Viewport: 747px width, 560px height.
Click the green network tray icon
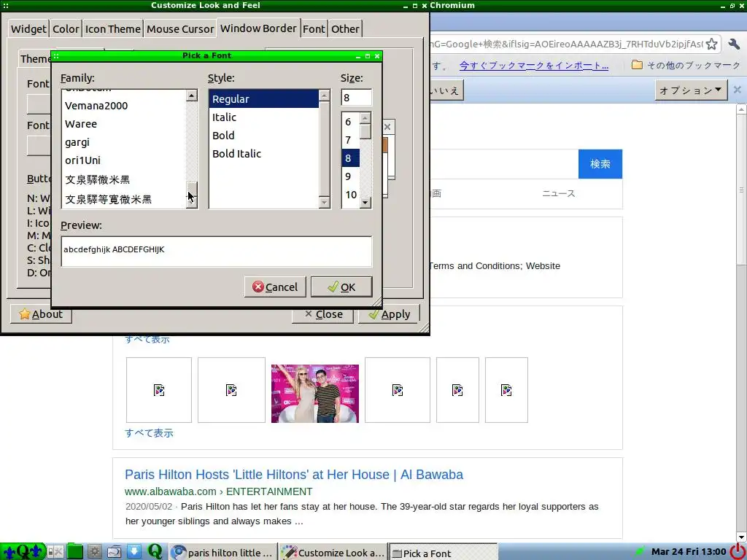click(640, 551)
